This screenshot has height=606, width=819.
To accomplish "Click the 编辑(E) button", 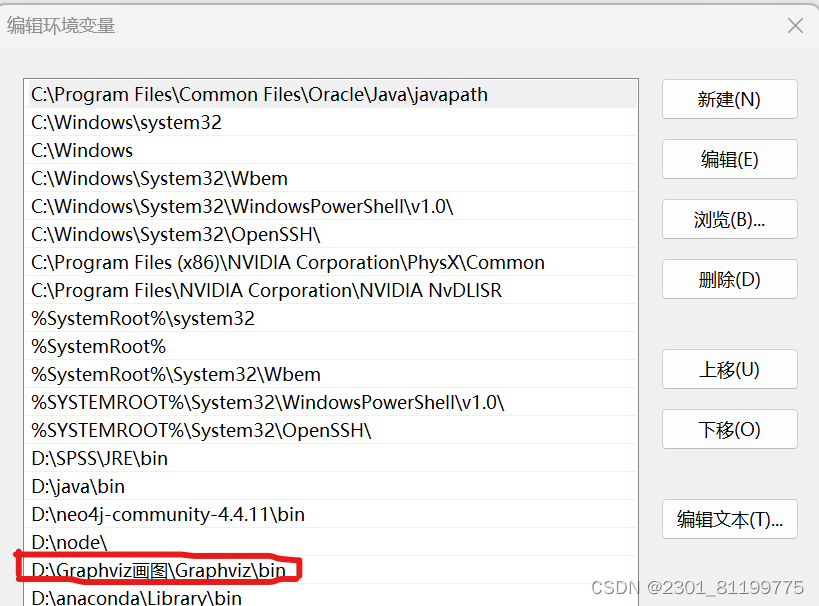I will (x=728, y=159).
